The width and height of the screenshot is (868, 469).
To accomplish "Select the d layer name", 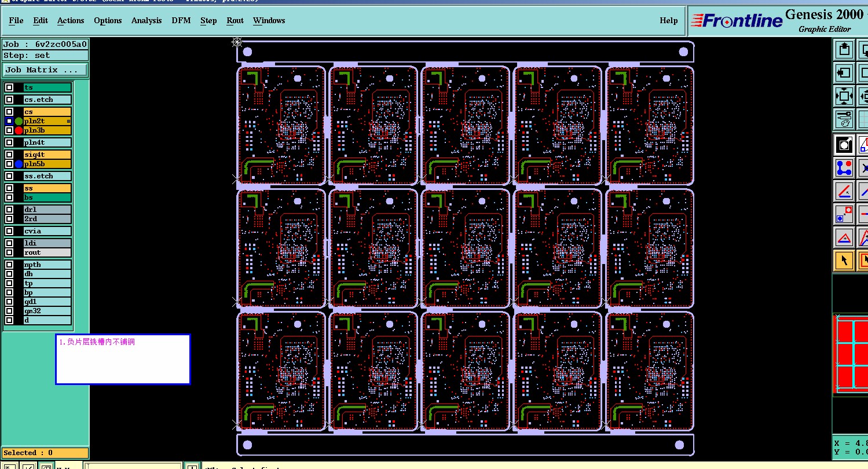I will 47,320.
